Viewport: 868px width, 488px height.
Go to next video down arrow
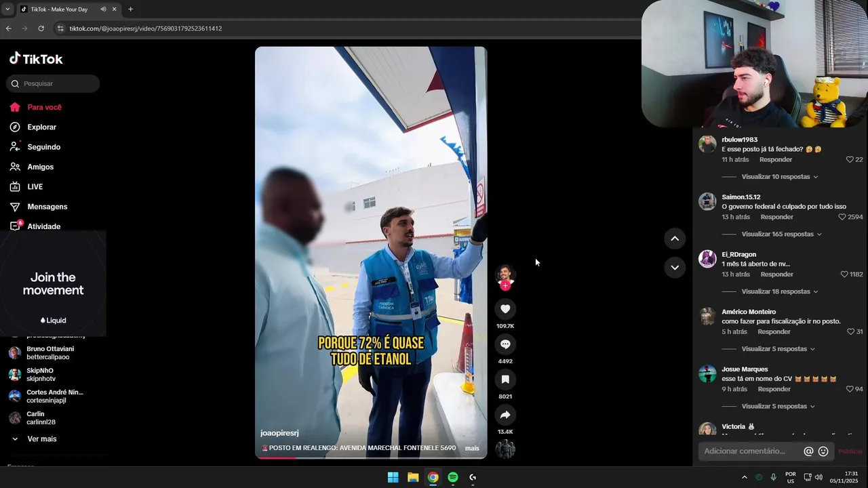[x=675, y=267]
